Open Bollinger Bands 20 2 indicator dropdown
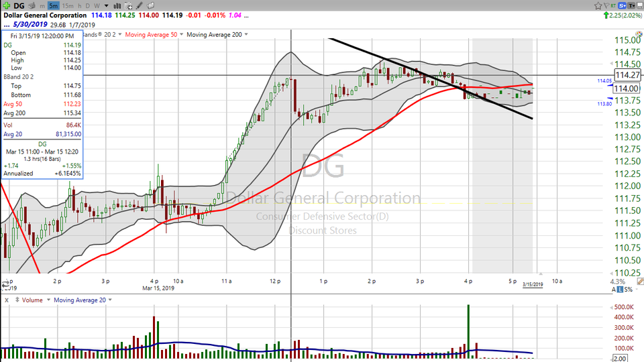The height and width of the screenshot is (362, 644). tap(120, 34)
